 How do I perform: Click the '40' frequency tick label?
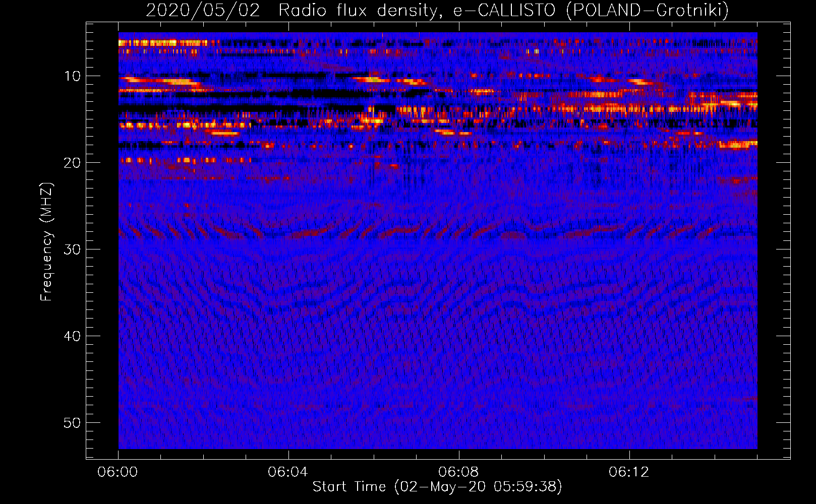point(73,336)
